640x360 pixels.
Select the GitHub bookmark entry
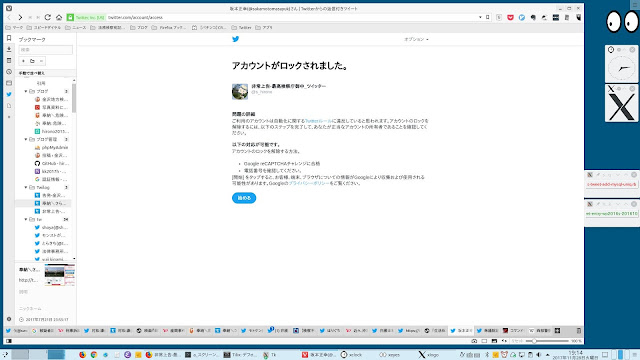pyautogui.click(x=52, y=163)
